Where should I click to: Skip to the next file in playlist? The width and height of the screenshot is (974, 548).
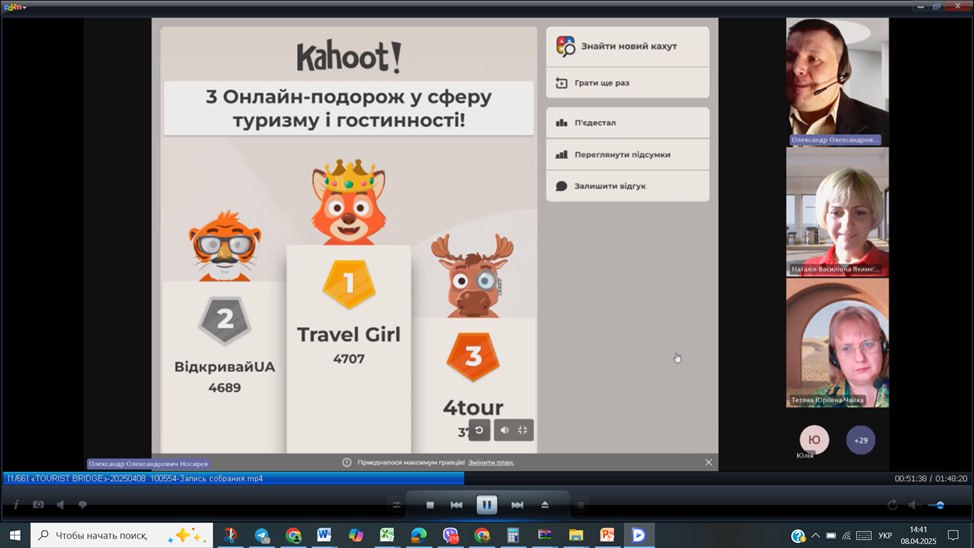517,505
